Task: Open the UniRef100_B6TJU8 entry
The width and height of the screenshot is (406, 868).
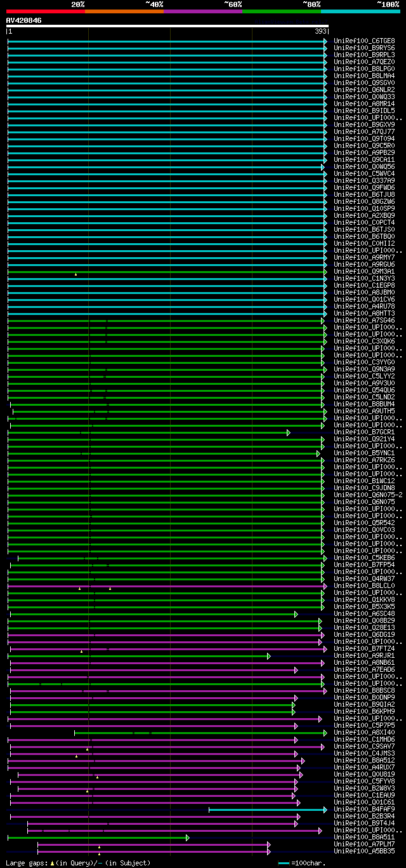Action: [x=364, y=194]
